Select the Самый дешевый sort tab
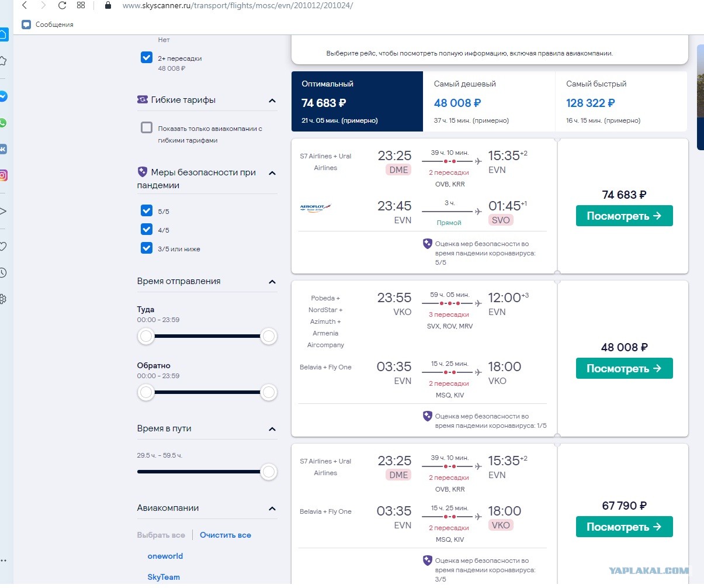This screenshot has height=588, width=704. [x=489, y=102]
